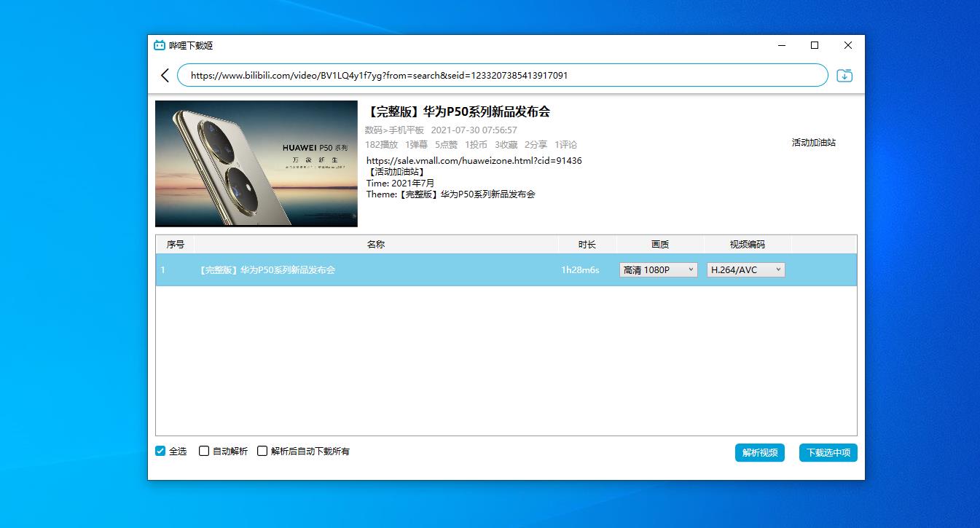Open the download manager icon
Screen dimensions: 980x528
coord(844,75)
